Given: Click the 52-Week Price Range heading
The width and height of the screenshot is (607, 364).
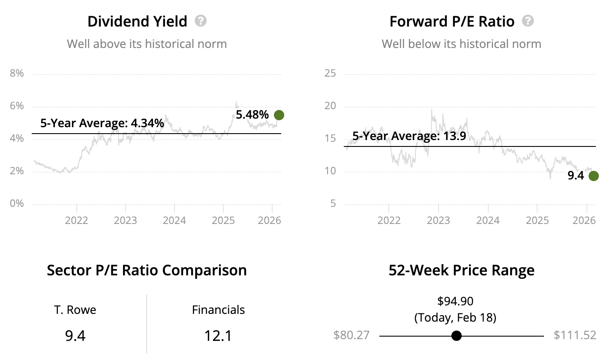Looking at the screenshot, I should (x=461, y=271).
